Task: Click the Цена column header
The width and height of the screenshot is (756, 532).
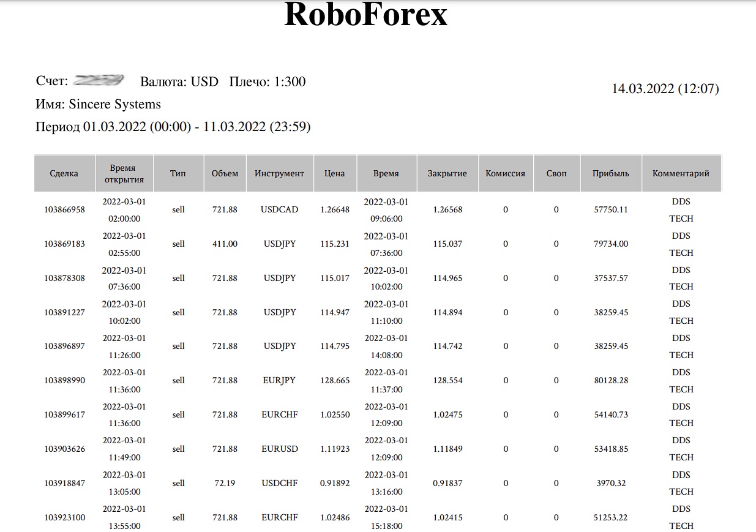Action: point(334,173)
